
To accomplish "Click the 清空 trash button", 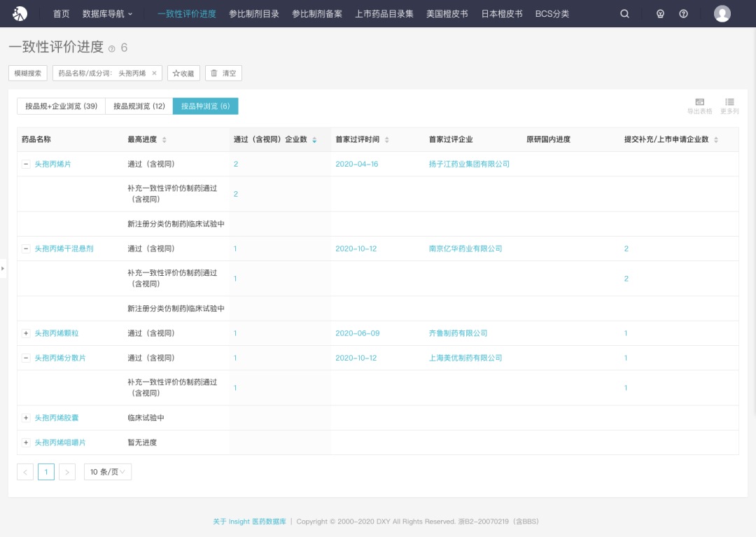I will click(223, 74).
